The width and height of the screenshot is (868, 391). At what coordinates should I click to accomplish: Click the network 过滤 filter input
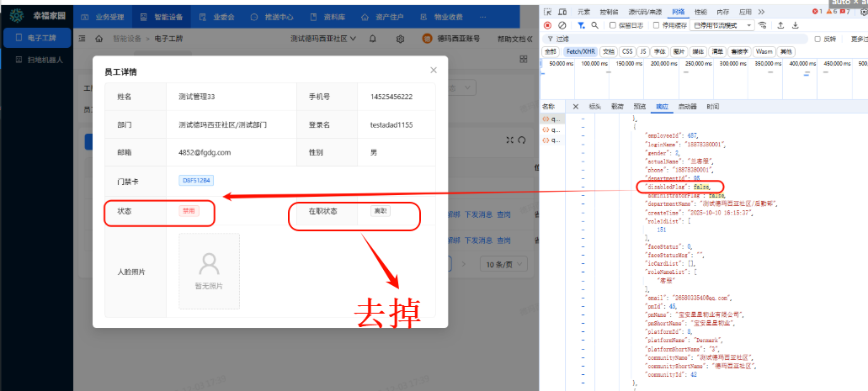pyautogui.click(x=674, y=39)
